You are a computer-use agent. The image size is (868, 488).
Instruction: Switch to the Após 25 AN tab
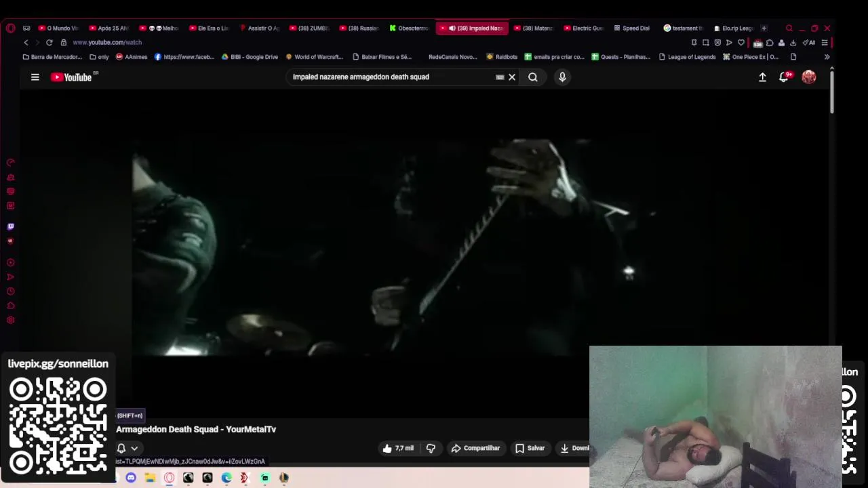coord(108,28)
